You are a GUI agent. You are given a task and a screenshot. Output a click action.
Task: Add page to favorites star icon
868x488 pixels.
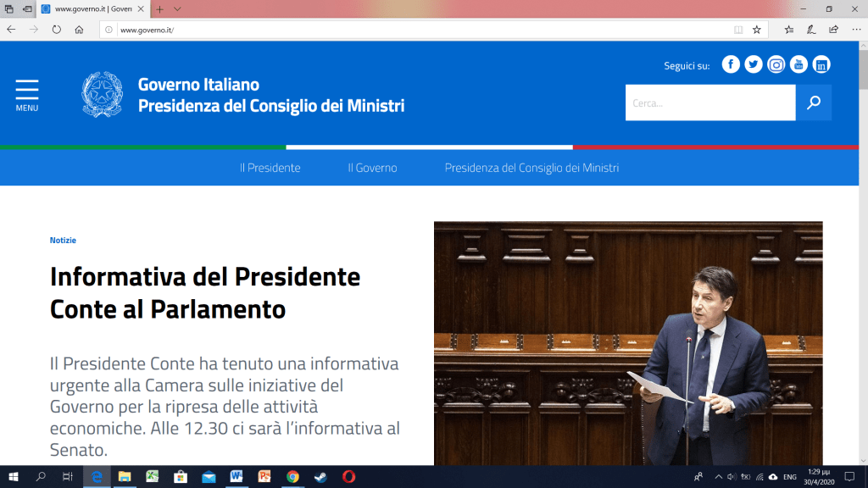(757, 30)
